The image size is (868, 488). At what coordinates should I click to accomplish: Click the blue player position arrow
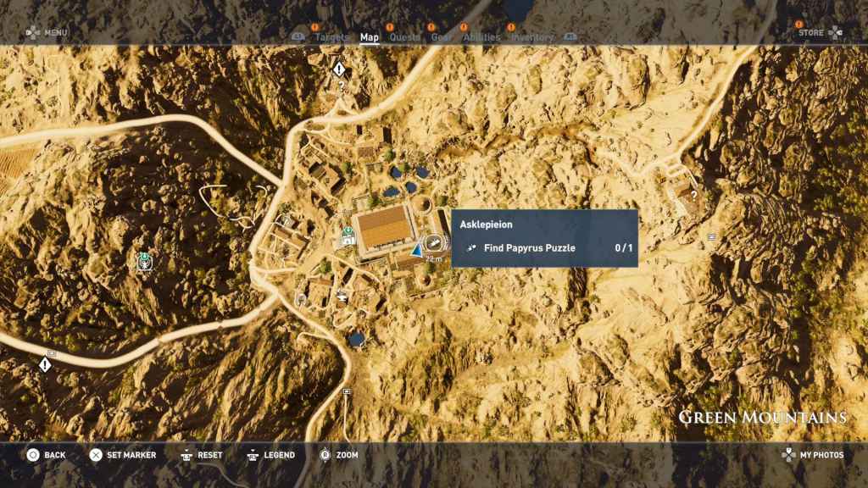[x=416, y=251]
